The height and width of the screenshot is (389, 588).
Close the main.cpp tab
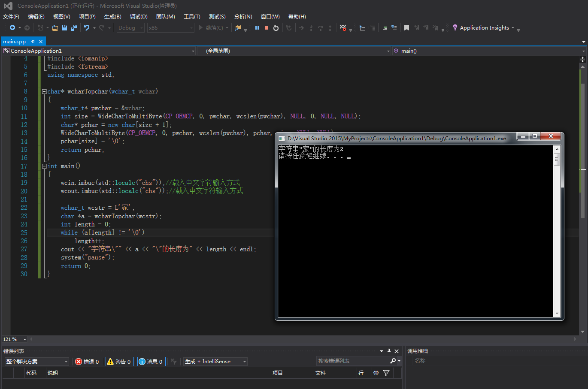[x=41, y=42]
